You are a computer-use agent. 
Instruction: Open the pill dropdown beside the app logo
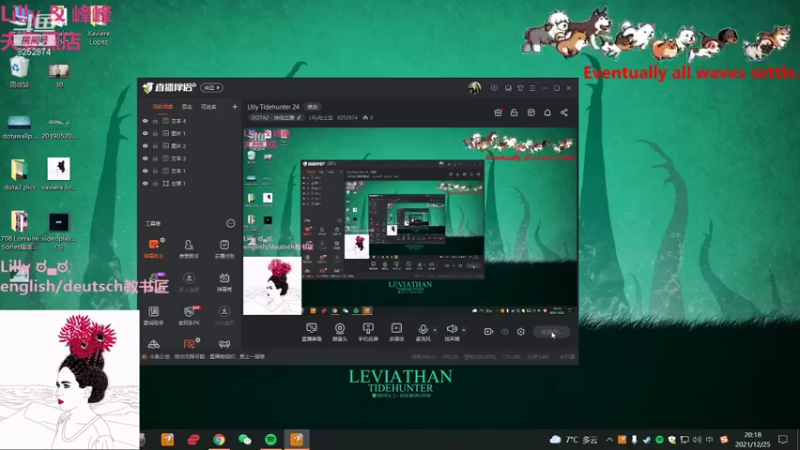tap(211, 88)
